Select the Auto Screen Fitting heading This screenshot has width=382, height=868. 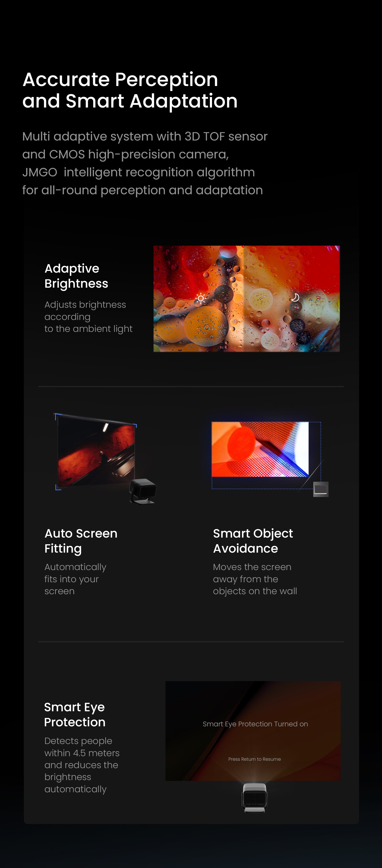coord(81,541)
